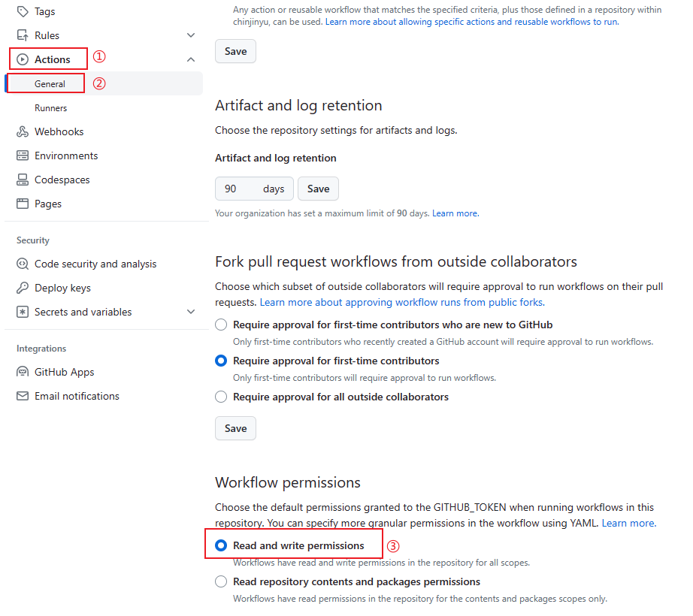This screenshot has height=616, width=693.
Task: Collapse the Actions section chevron
Action: [191, 59]
